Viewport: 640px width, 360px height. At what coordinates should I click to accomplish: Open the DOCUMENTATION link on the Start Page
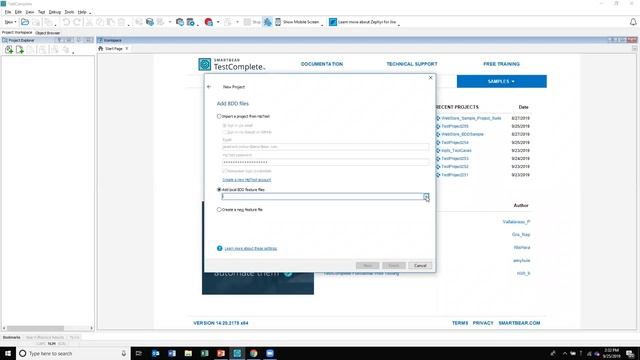[x=322, y=64]
